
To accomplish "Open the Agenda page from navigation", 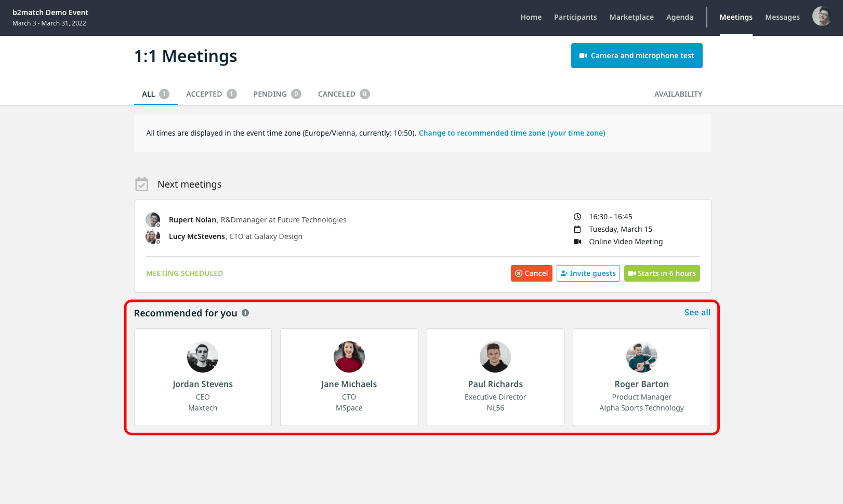I will tap(679, 17).
